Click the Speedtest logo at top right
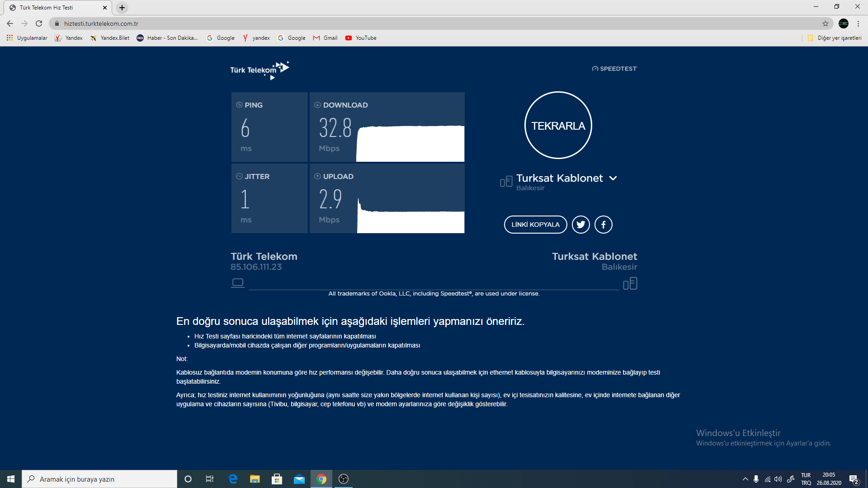This screenshot has width=868, height=488. click(x=614, y=69)
